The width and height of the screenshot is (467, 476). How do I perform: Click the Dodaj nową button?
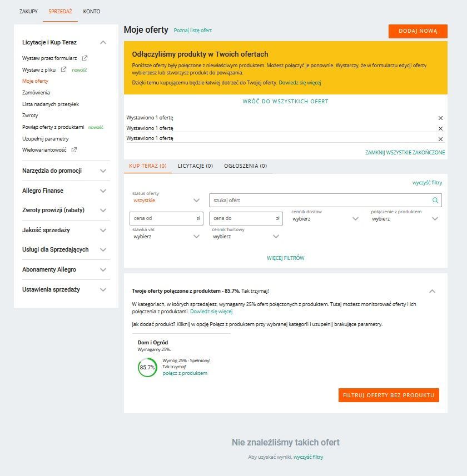[418, 31]
